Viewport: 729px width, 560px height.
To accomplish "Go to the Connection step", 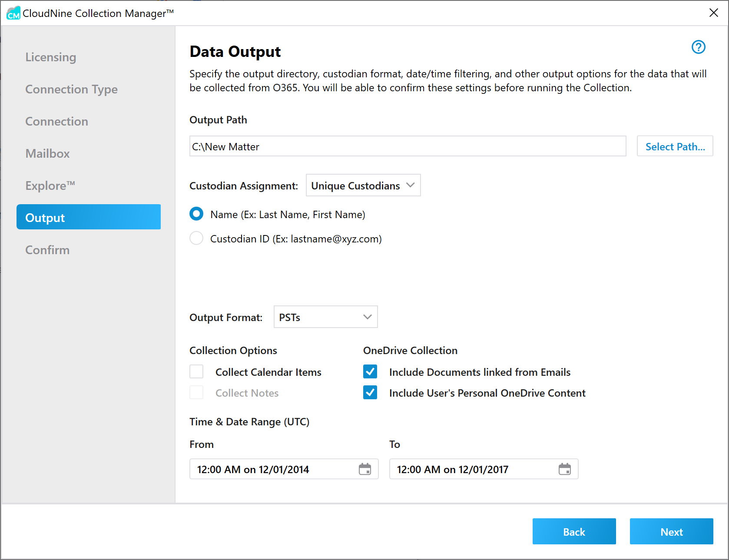I will pos(56,121).
